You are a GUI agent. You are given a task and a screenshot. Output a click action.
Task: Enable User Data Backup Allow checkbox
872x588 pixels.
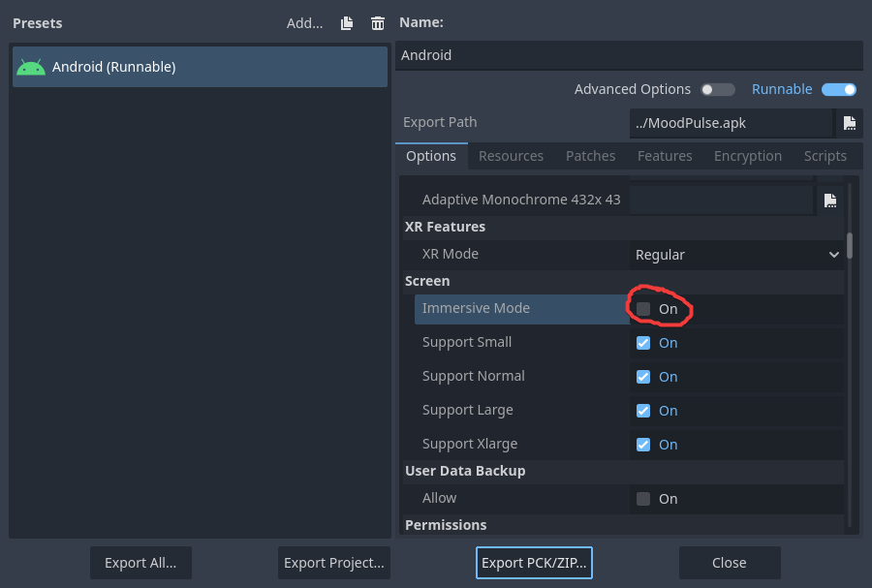[x=643, y=499]
